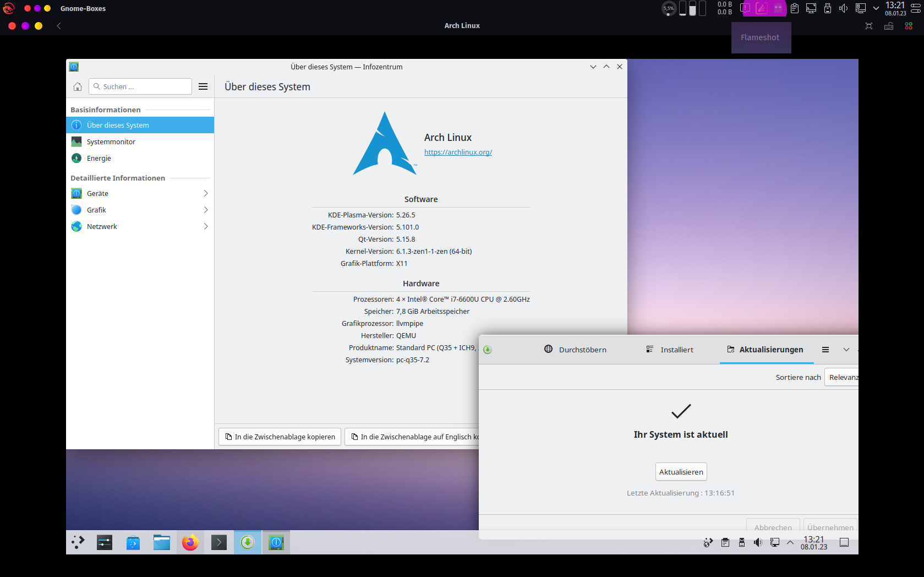The height and width of the screenshot is (577, 924).
Task: Switch to the Durchstöbern tab
Action: [575, 350]
